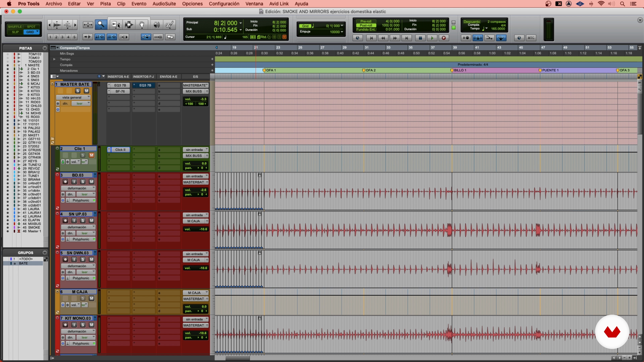Viewport: 644px width, 362px height.
Task: Click the Layered editing overlapping rectangles button
Action: pos(170,37)
